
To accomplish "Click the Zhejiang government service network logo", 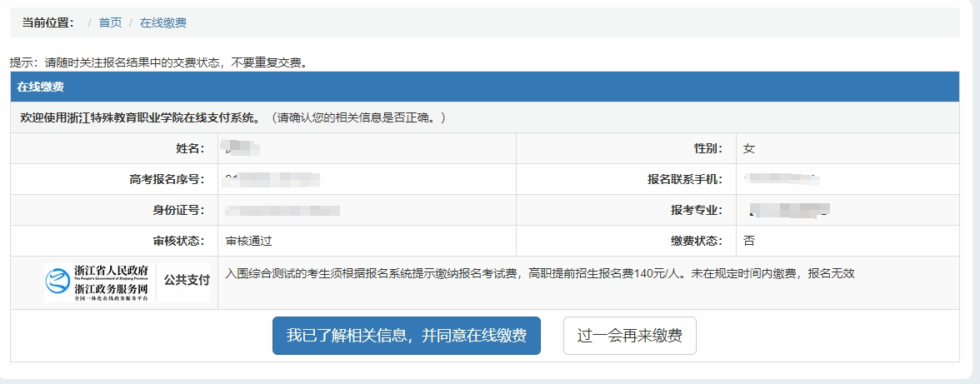I will (99, 282).
